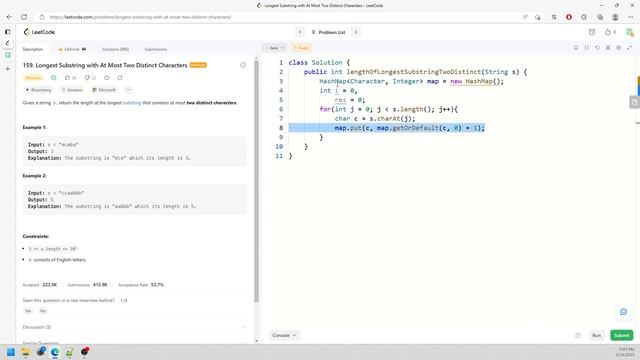640x360 pixels.
Task: Click code line 8 map.put statement
Action: pyautogui.click(x=409, y=128)
